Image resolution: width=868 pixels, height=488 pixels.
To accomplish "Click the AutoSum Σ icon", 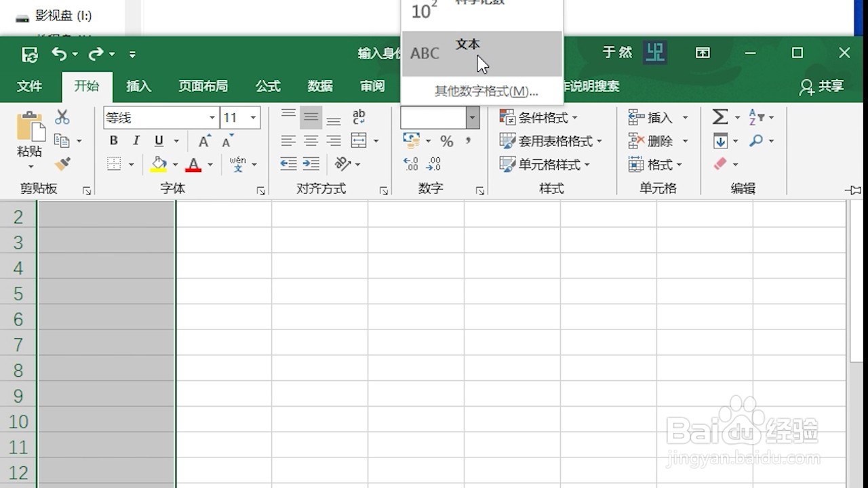I will (x=719, y=117).
